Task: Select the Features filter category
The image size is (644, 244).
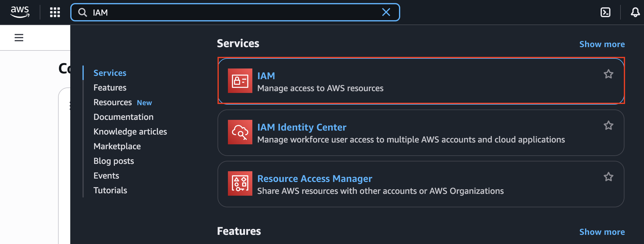Action: [110, 88]
